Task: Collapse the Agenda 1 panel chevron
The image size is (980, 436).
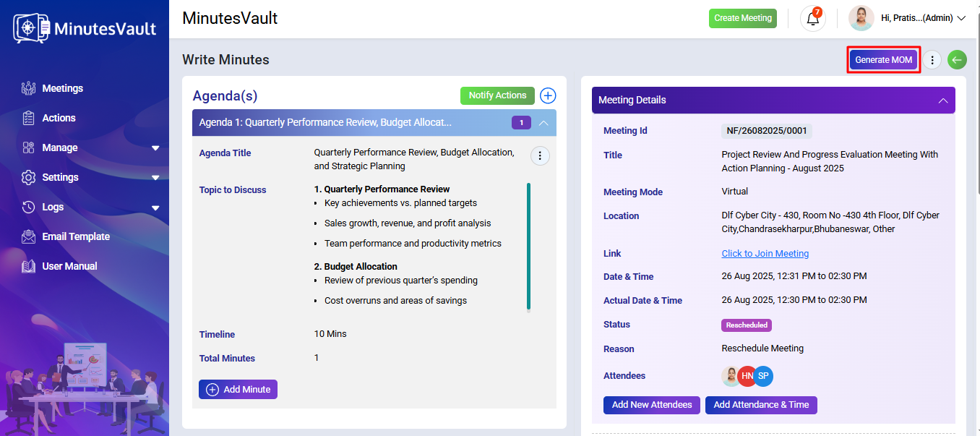Action: coord(544,123)
